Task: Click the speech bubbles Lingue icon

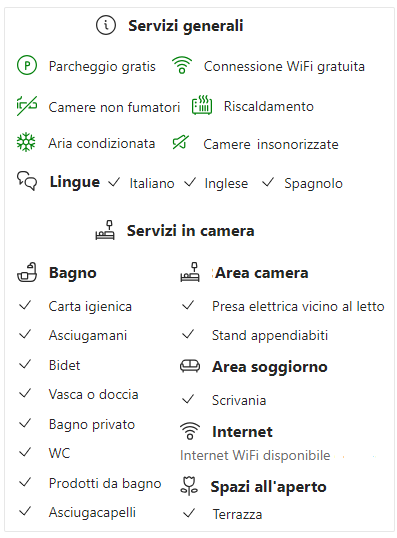Action: coord(27,180)
